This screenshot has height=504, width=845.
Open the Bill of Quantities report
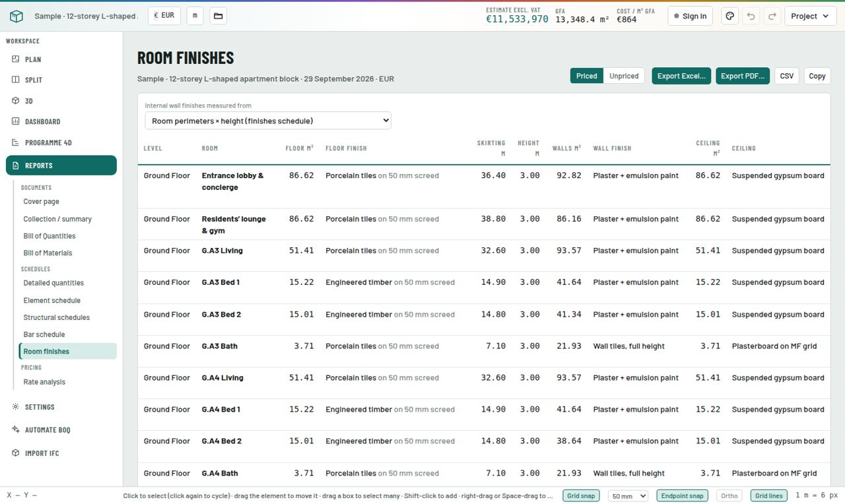[50, 236]
